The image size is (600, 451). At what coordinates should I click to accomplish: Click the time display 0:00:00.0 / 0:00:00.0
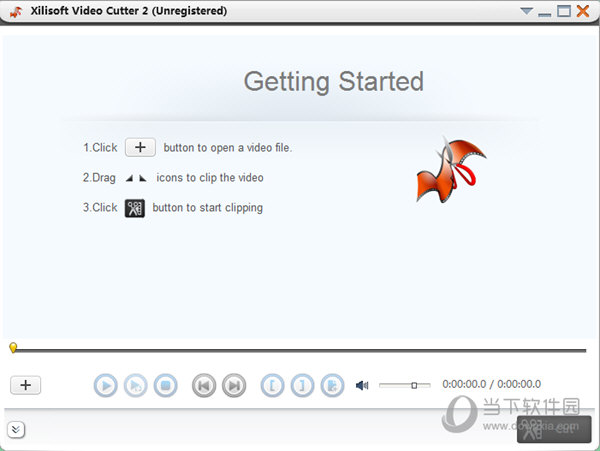[x=492, y=384]
